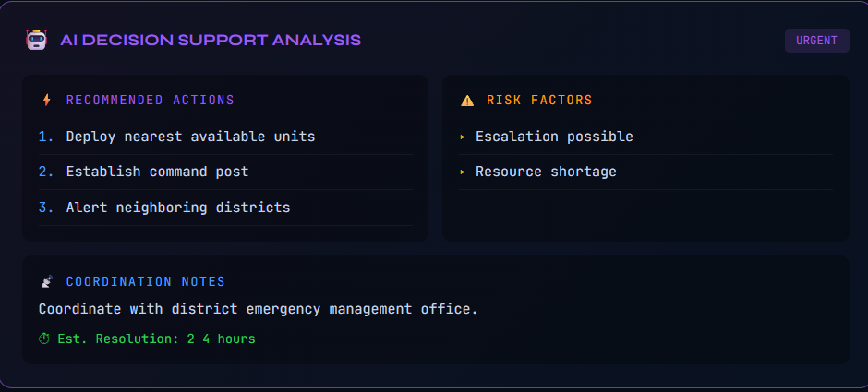Screen dimensions: 868x392
Task: Select the AI Decision Support Analysis title
Action: click(x=211, y=40)
